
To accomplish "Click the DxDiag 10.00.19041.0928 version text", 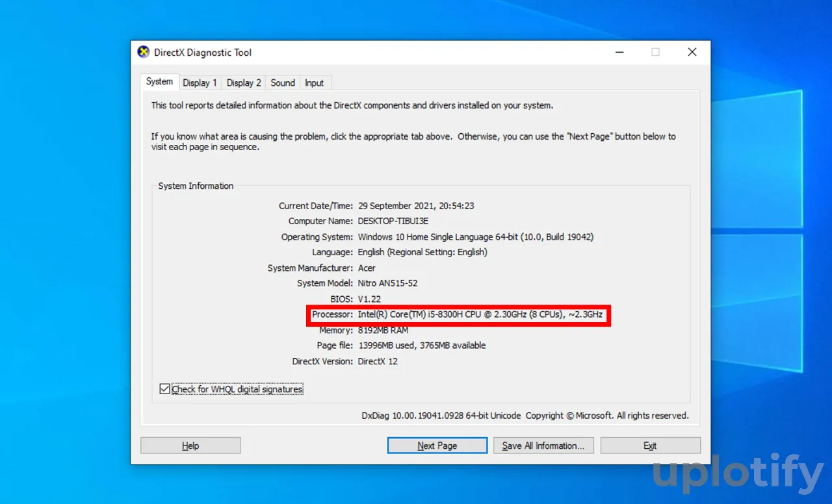I will pyautogui.click(x=441, y=415).
